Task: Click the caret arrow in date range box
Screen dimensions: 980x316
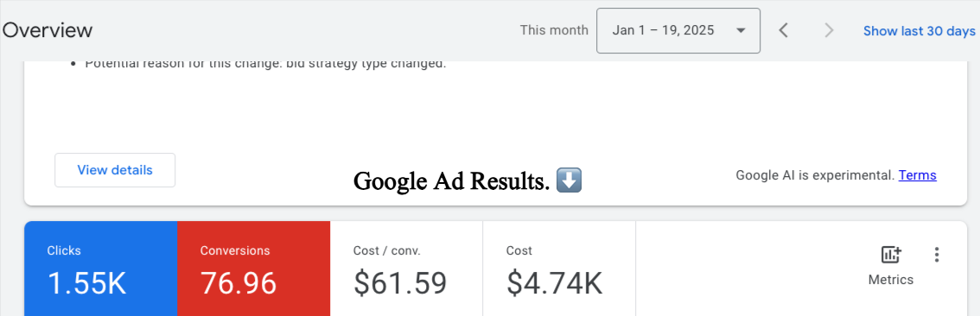Action: coord(741,30)
